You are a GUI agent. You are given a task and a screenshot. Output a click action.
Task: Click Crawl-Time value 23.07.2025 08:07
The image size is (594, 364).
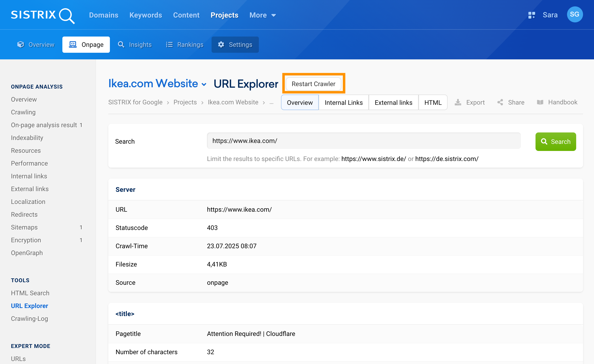tap(231, 246)
